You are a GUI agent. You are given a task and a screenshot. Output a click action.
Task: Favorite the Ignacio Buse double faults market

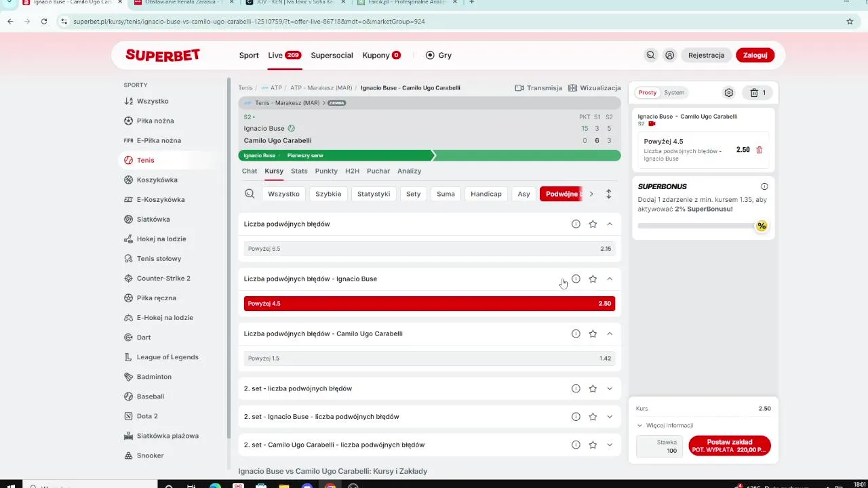(x=593, y=279)
